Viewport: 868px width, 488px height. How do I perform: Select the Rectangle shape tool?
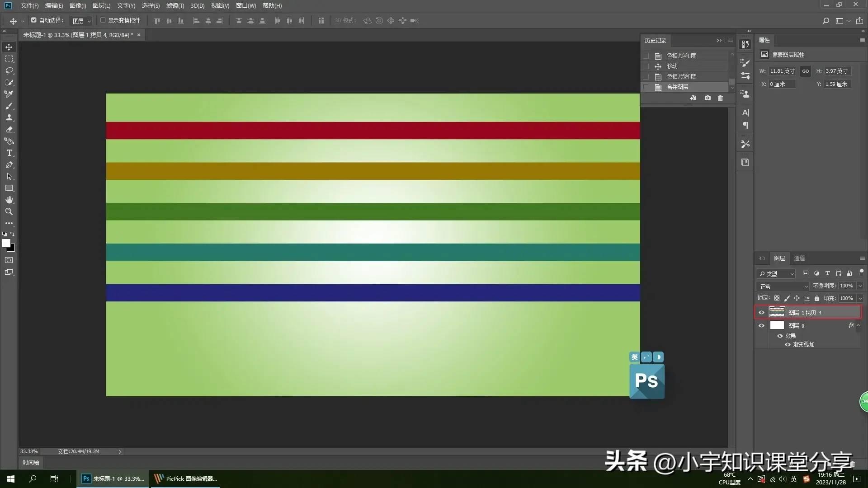point(9,188)
